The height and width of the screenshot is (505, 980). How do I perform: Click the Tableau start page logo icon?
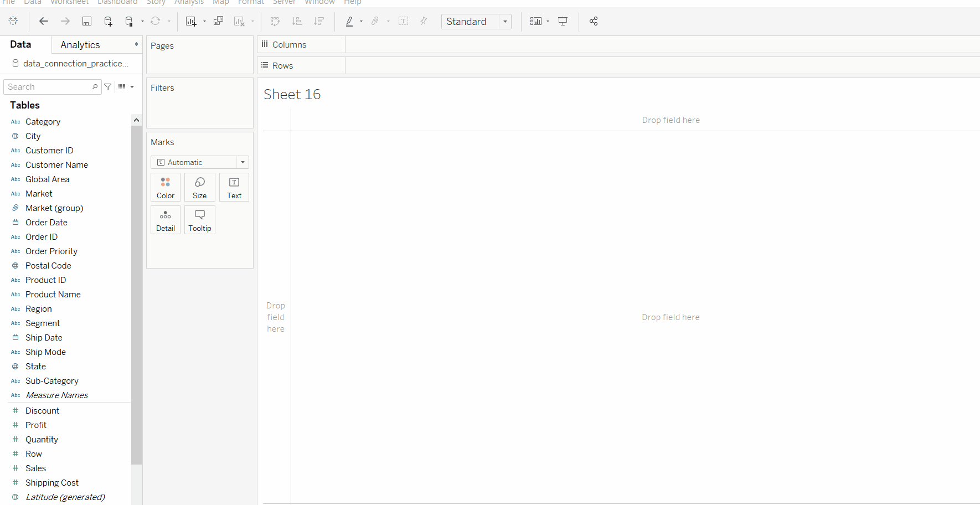pos(13,21)
